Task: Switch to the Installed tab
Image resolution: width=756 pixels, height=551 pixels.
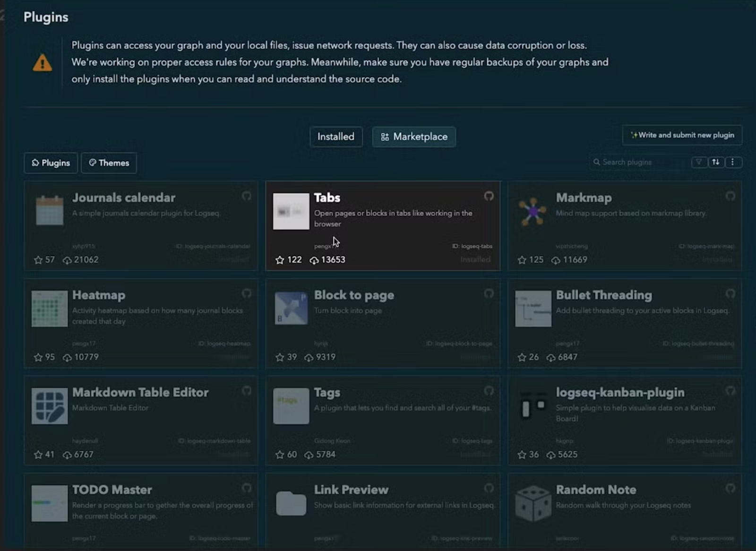Action: pyautogui.click(x=336, y=137)
